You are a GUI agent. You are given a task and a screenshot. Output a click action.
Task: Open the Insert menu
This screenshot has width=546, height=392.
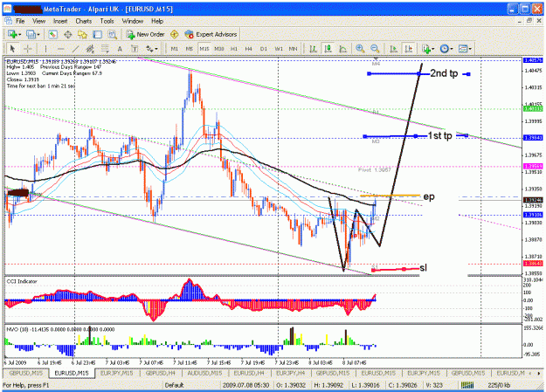(60, 21)
